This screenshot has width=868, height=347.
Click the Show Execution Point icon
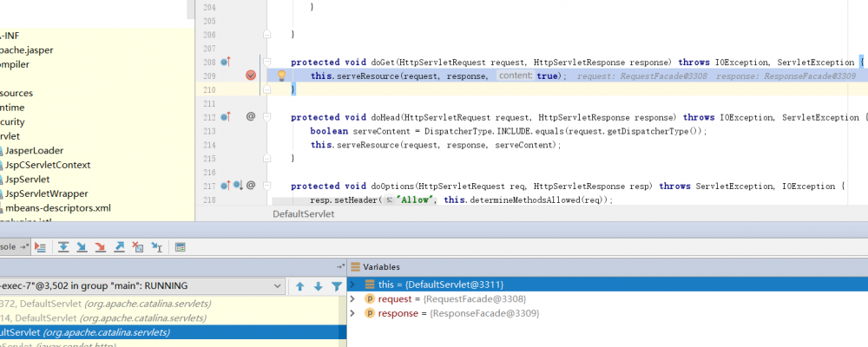point(40,247)
